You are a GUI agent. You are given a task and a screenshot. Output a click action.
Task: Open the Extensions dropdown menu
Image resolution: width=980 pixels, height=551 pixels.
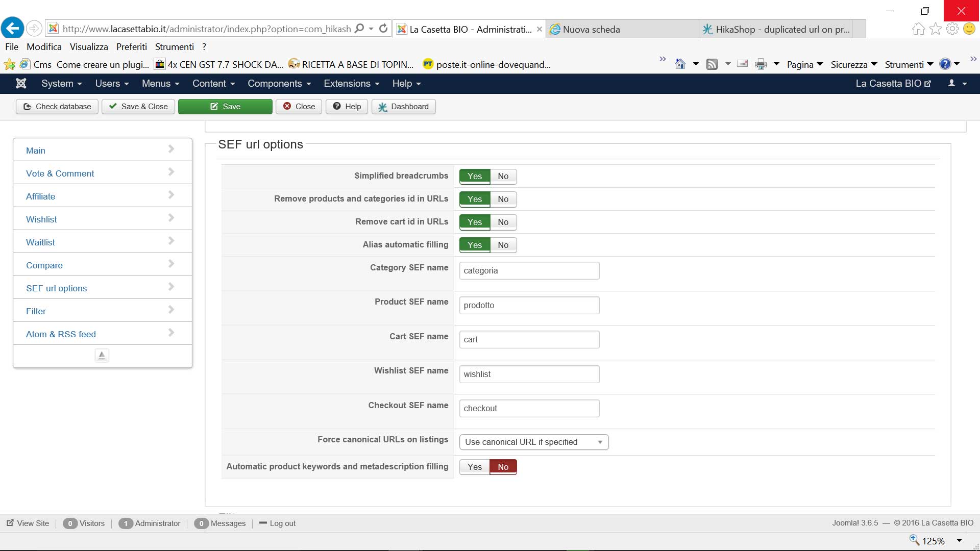pyautogui.click(x=351, y=84)
